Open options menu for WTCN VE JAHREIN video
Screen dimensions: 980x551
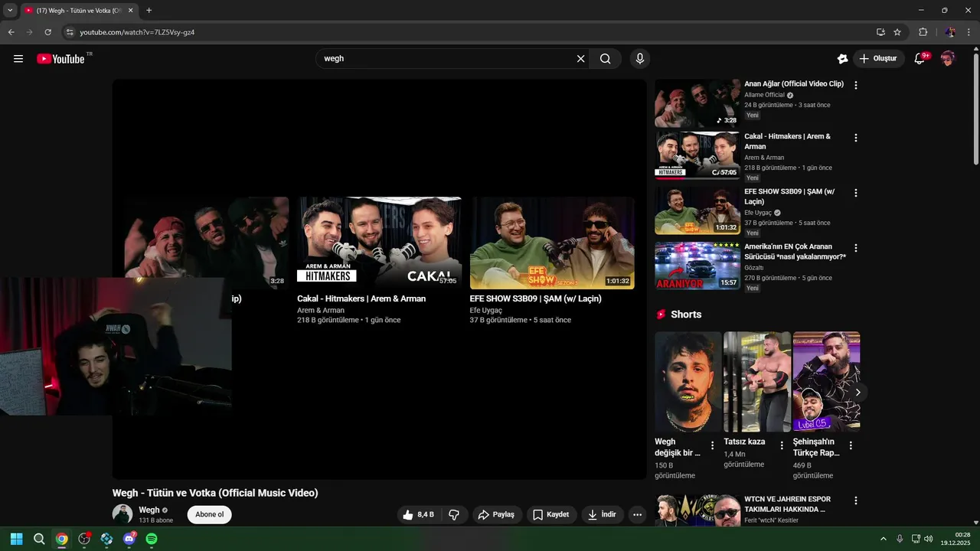tap(856, 500)
